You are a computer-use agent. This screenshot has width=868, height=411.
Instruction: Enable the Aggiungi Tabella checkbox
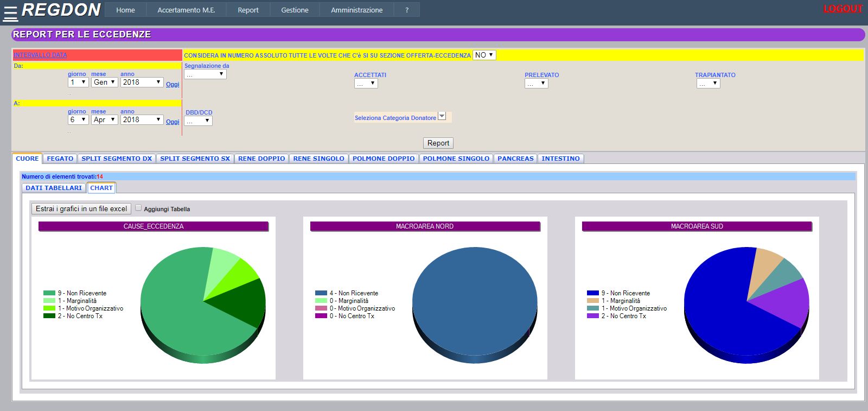(x=138, y=207)
